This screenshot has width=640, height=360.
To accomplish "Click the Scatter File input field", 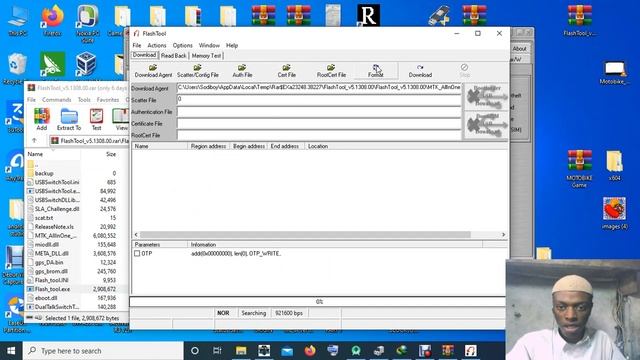I will [319, 100].
